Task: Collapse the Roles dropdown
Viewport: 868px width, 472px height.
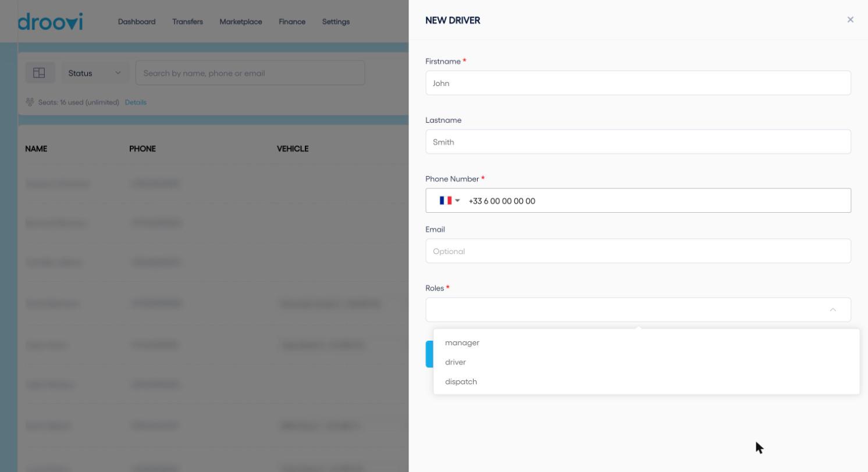Action: coord(833,310)
